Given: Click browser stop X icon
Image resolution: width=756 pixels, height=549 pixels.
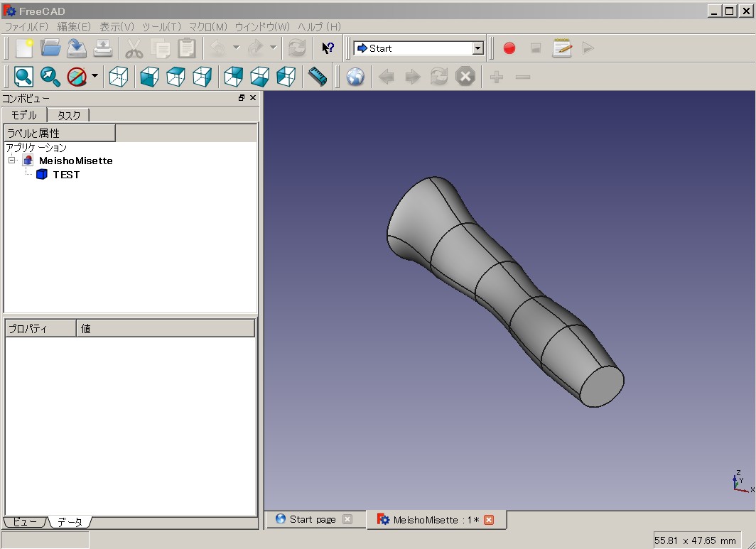Looking at the screenshot, I should tap(465, 77).
